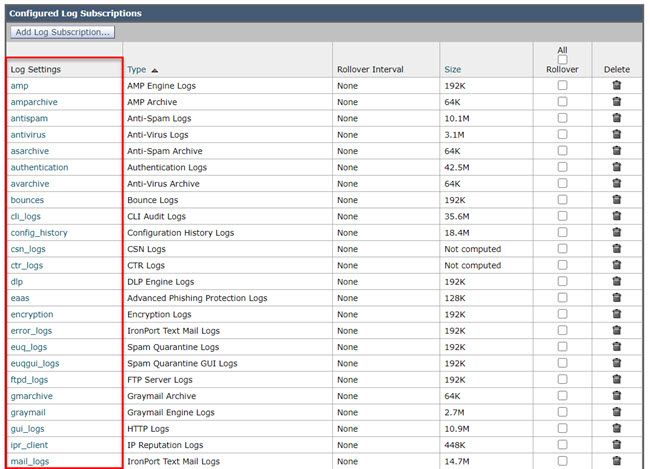
Task: Delete the ipr_client subscription
Action: click(x=616, y=445)
